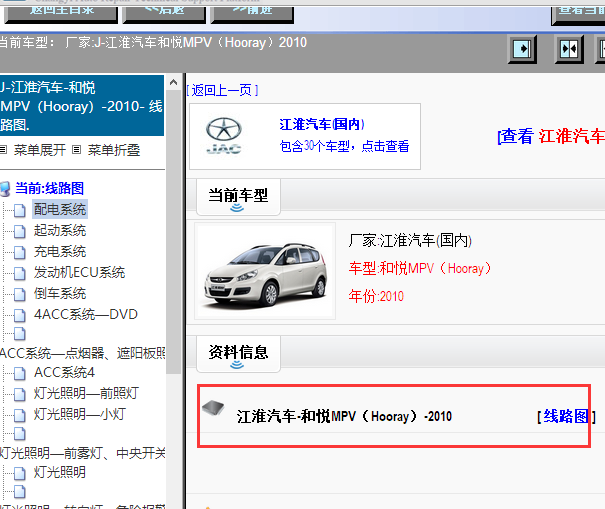Open the 江淮汽车(国内) brand link
The height and width of the screenshot is (509, 605).
322,124
